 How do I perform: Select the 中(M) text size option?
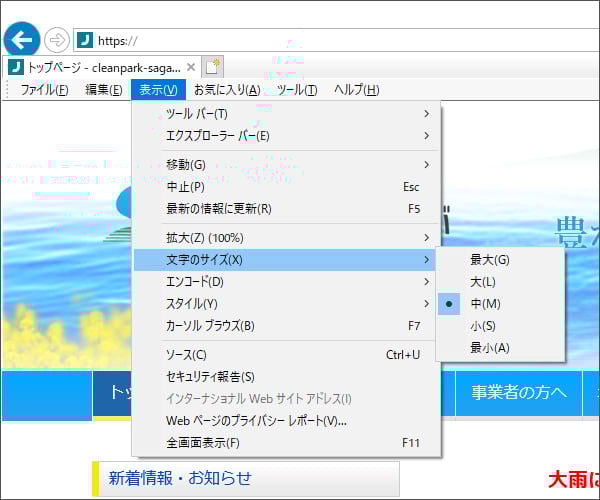tap(500, 304)
